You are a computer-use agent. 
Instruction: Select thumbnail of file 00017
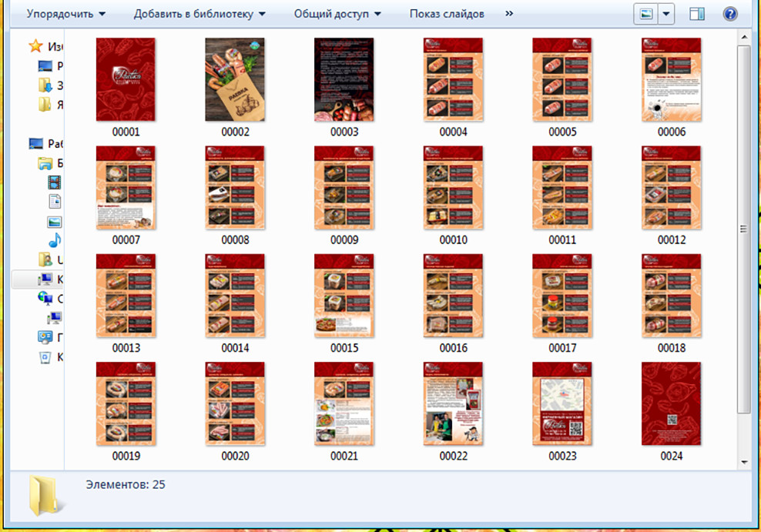[562, 296]
